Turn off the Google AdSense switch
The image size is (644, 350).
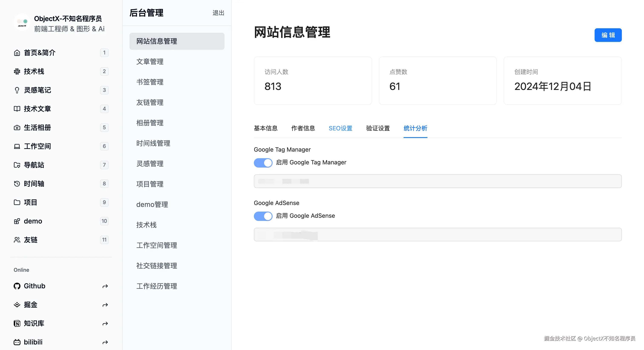263,216
